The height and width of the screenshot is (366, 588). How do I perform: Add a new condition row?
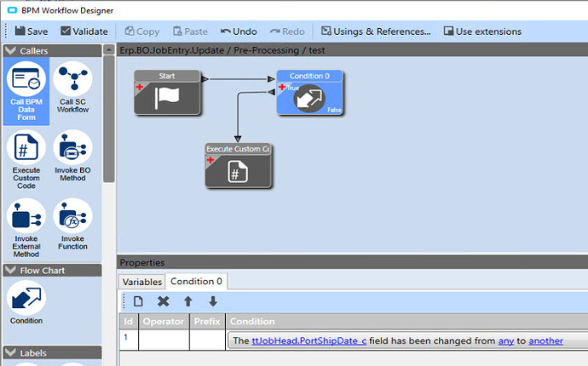(x=138, y=301)
